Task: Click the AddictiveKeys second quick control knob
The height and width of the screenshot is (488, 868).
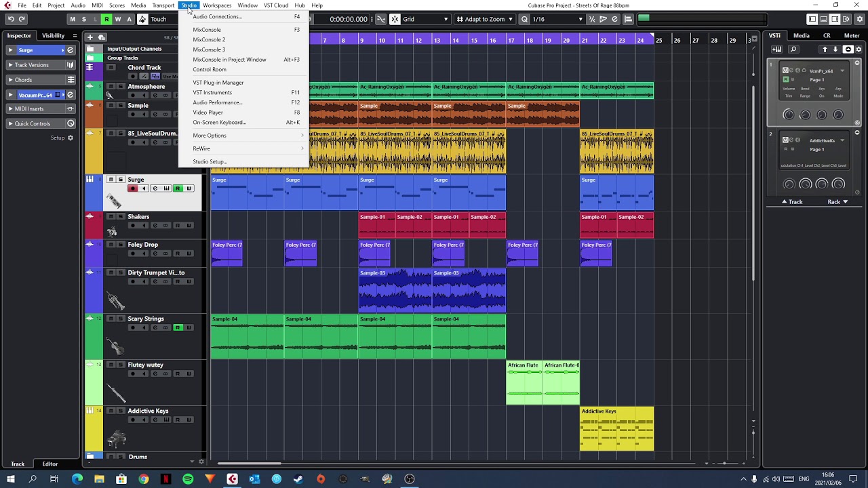Action: (x=806, y=184)
